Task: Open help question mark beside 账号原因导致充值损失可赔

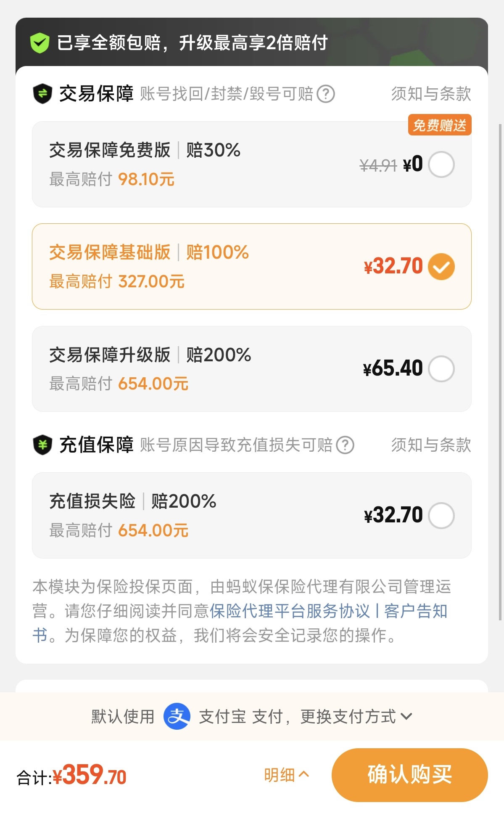Action: pyautogui.click(x=345, y=445)
